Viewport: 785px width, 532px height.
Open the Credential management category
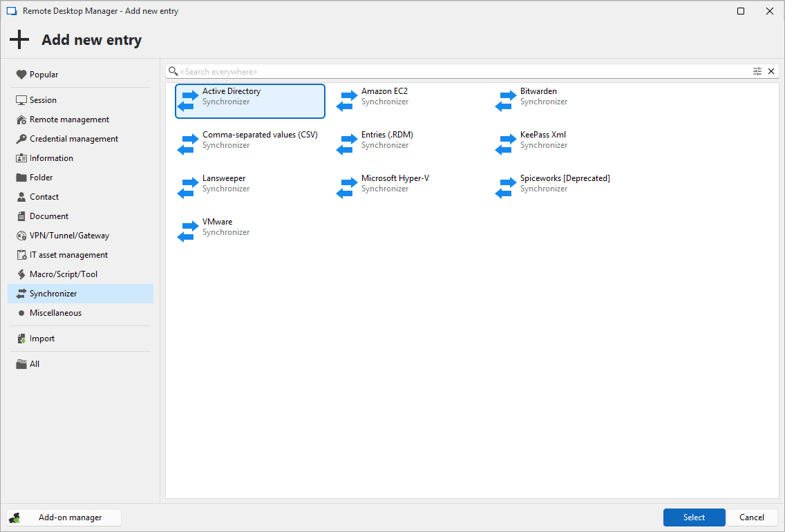[74, 139]
